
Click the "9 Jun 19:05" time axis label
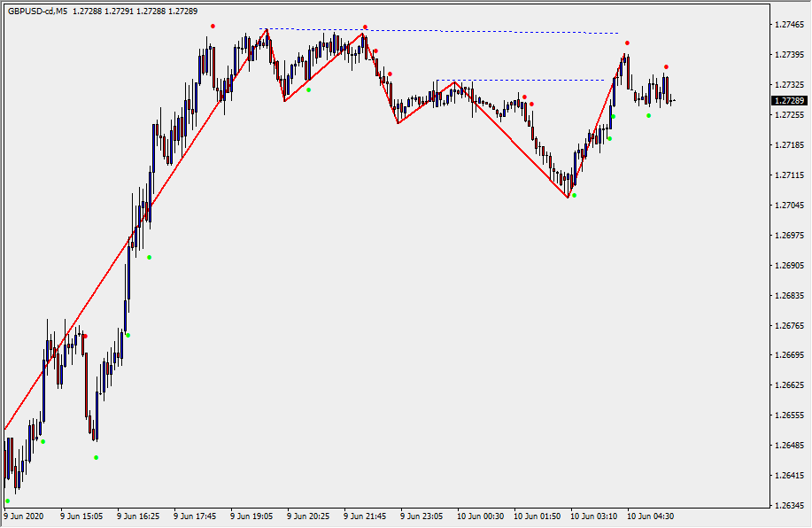pos(252,516)
